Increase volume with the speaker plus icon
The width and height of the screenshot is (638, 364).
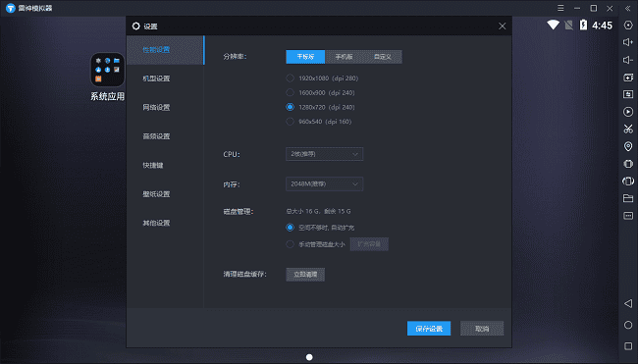point(628,42)
